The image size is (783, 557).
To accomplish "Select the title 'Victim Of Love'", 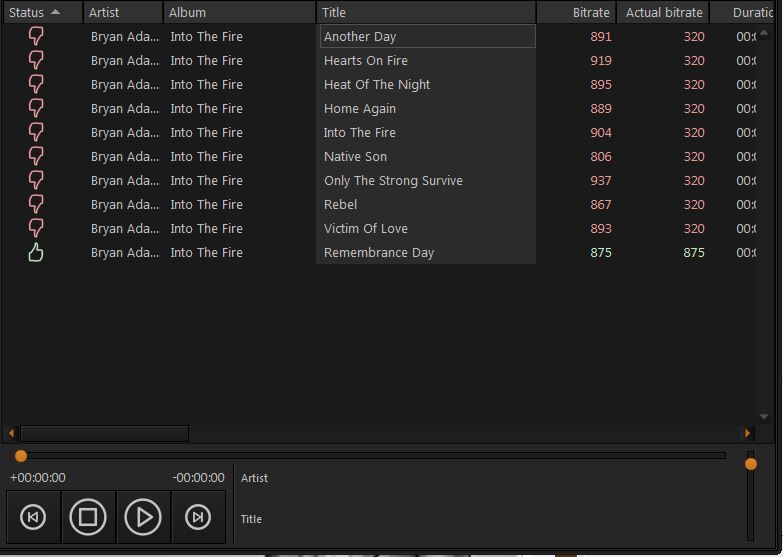I will click(x=366, y=228).
